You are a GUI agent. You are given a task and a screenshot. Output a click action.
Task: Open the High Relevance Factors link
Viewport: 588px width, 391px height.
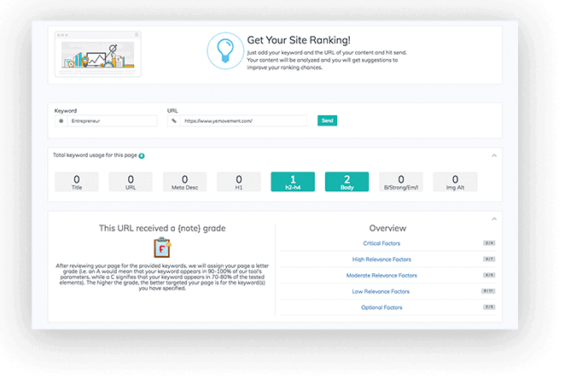point(381,260)
